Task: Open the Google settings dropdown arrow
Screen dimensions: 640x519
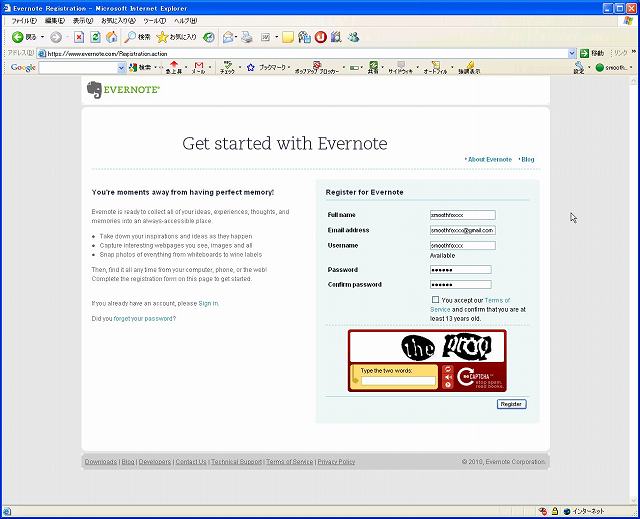Action: click(589, 67)
